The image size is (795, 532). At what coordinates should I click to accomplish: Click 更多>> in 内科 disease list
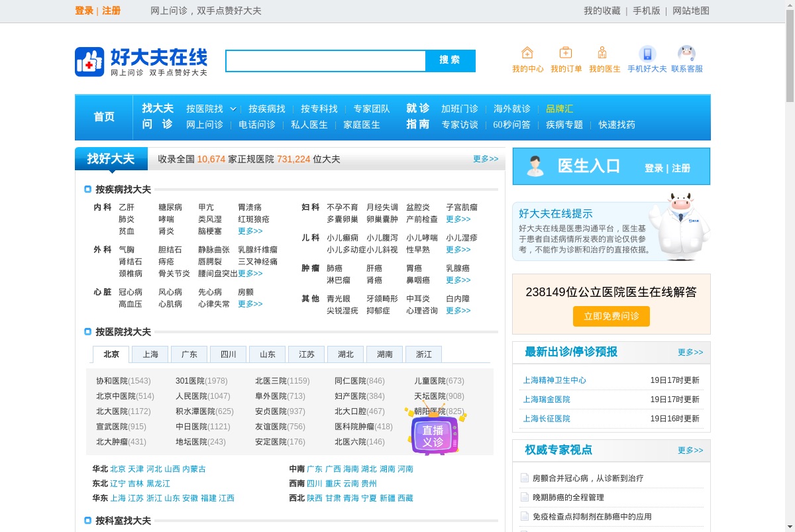[250, 231]
